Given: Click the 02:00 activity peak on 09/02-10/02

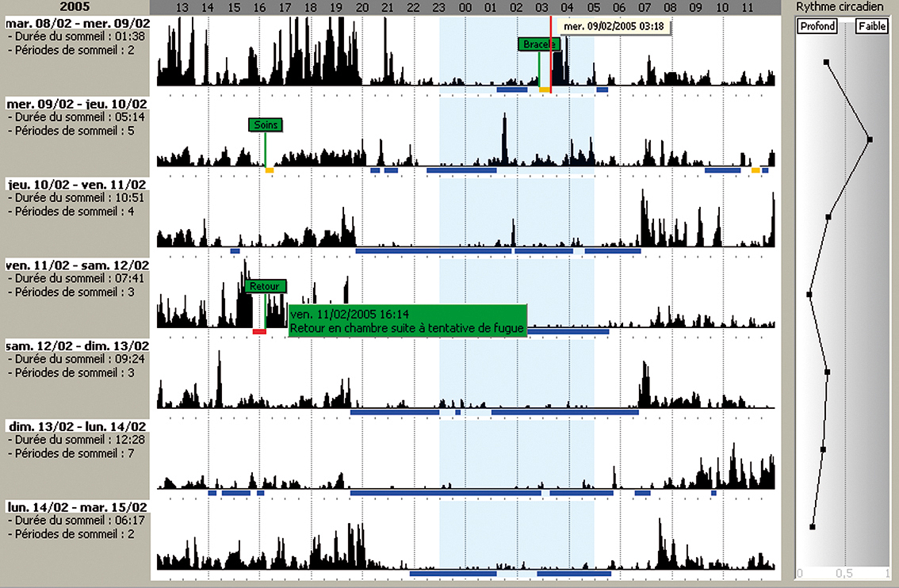Looking at the screenshot, I should click(504, 138).
